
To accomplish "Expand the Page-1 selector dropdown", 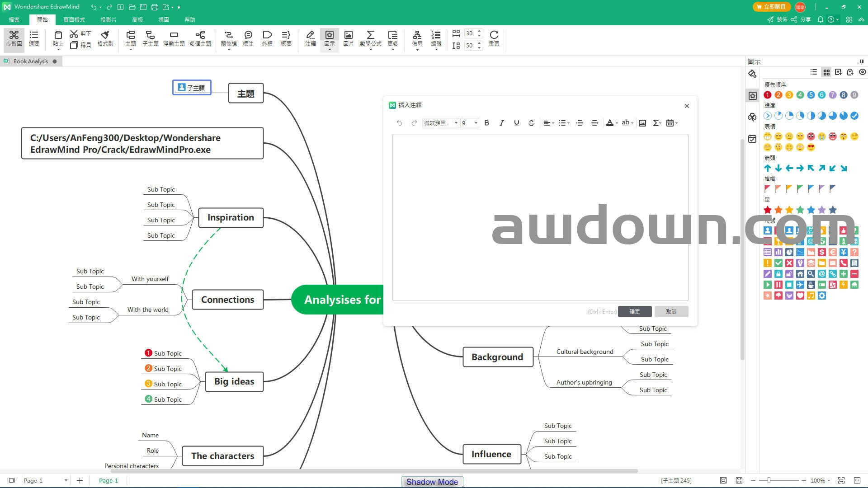I will [66, 480].
